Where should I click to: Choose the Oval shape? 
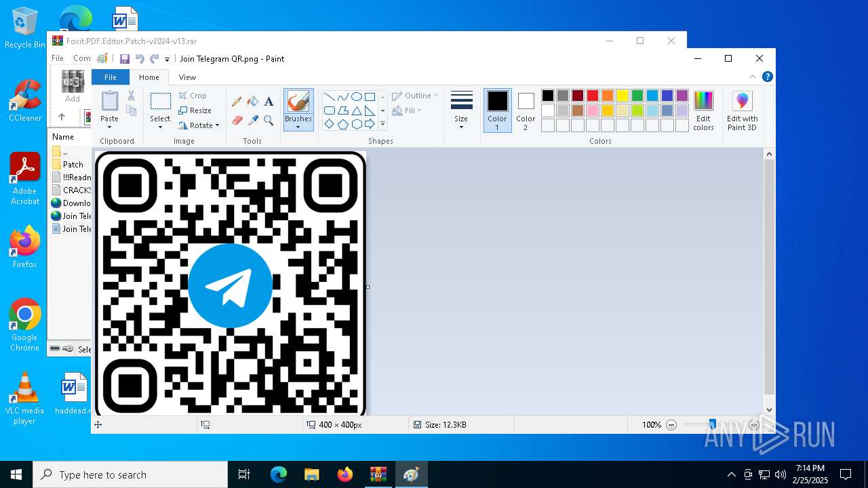[x=356, y=97]
